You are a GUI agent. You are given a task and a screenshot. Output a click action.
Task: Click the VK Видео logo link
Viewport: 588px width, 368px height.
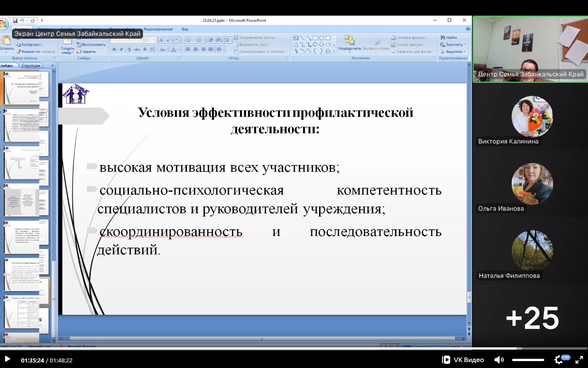[x=463, y=360]
